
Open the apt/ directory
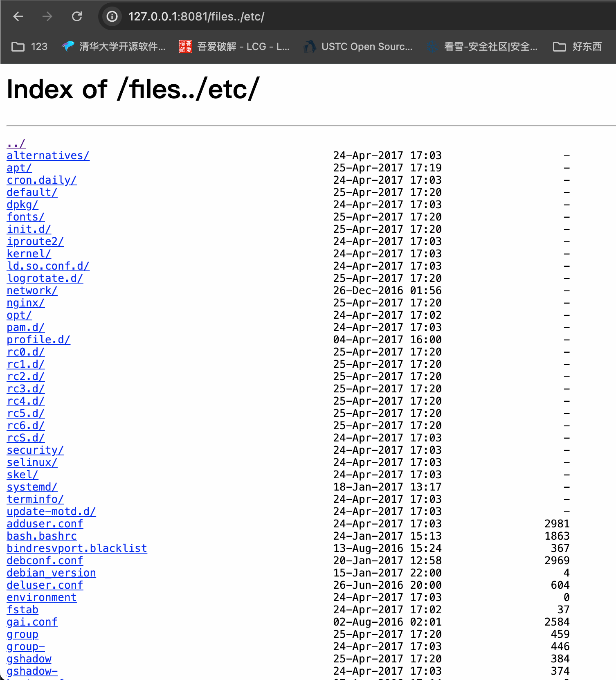pyautogui.click(x=19, y=168)
